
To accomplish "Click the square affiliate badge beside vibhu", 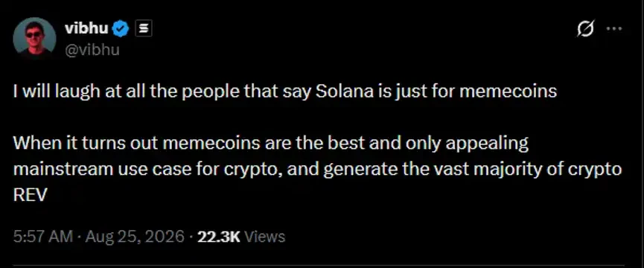I will [x=144, y=28].
